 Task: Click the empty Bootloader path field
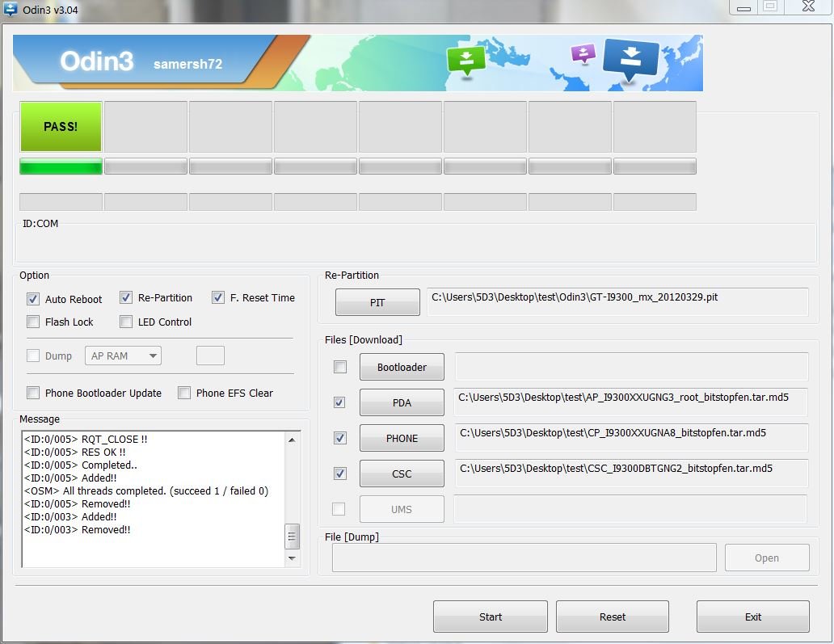[x=631, y=367]
